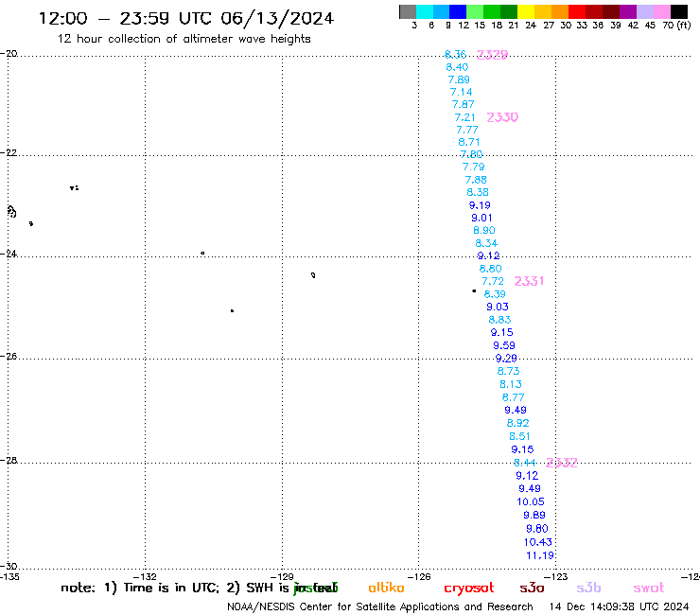Click the plot title showing 06/13/2024 date
700x615 pixels.
click(x=186, y=18)
